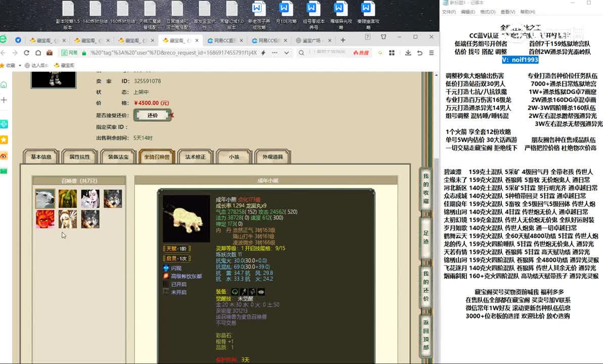Click the 高级帐饮东都 skill icon

pyautogui.click(x=166, y=276)
